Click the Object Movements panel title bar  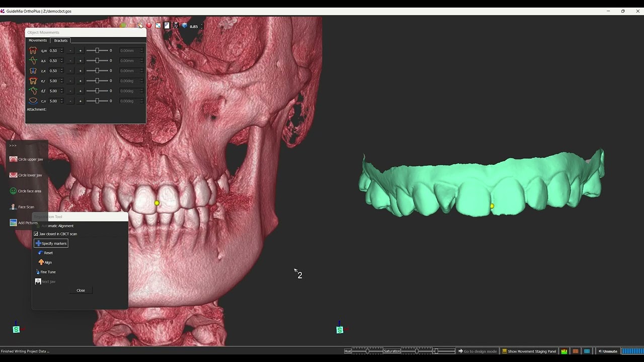click(x=86, y=32)
